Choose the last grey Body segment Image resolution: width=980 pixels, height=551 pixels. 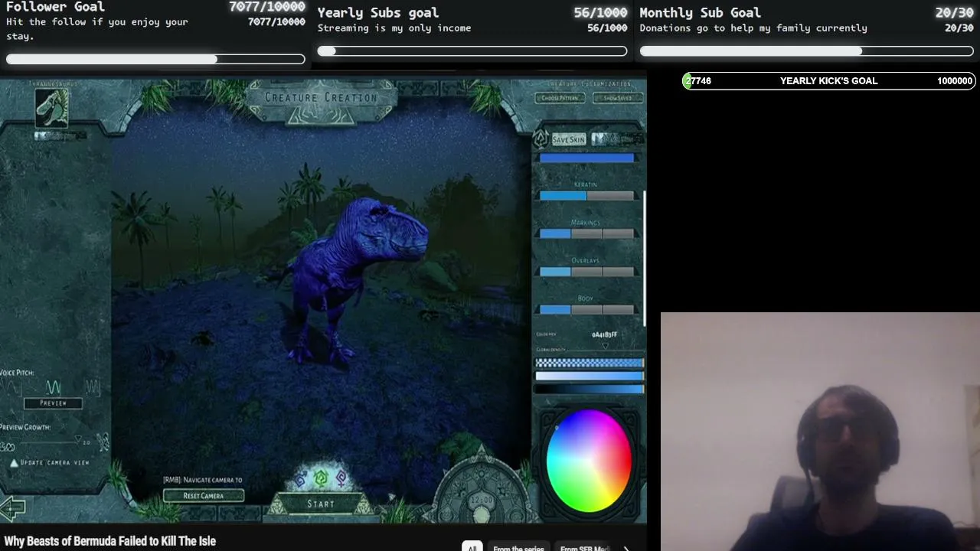coord(619,310)
